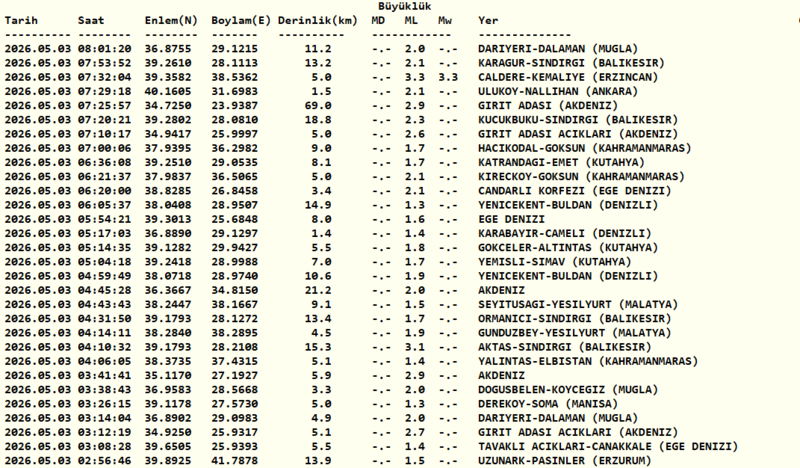Select KUCUKBUKU-SINDIRGI (BALIKESIR) location
The width and height of the screenshot is (800, 468).
tap(578, 120)
